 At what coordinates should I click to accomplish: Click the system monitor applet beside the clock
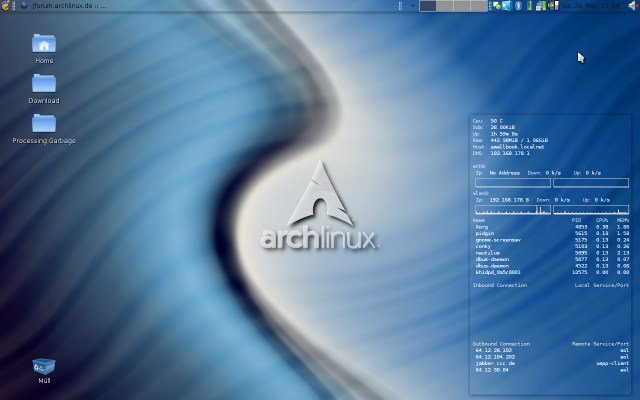pyautogui.click(x=553, y=6)
